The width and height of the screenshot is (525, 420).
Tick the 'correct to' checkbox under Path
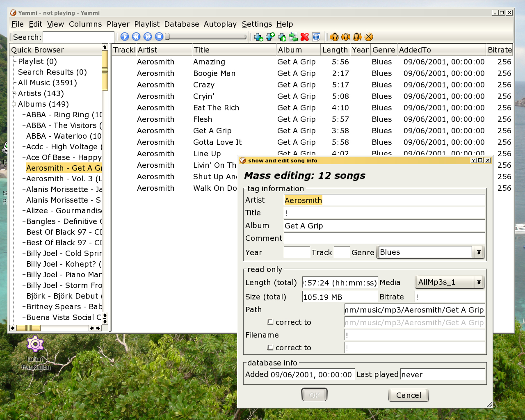[x=270, y=322]
